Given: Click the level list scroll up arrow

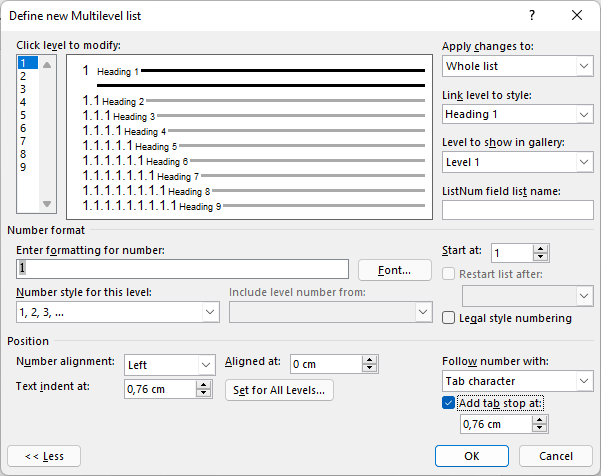Looking at the screenshot, I should coord(47,65).
